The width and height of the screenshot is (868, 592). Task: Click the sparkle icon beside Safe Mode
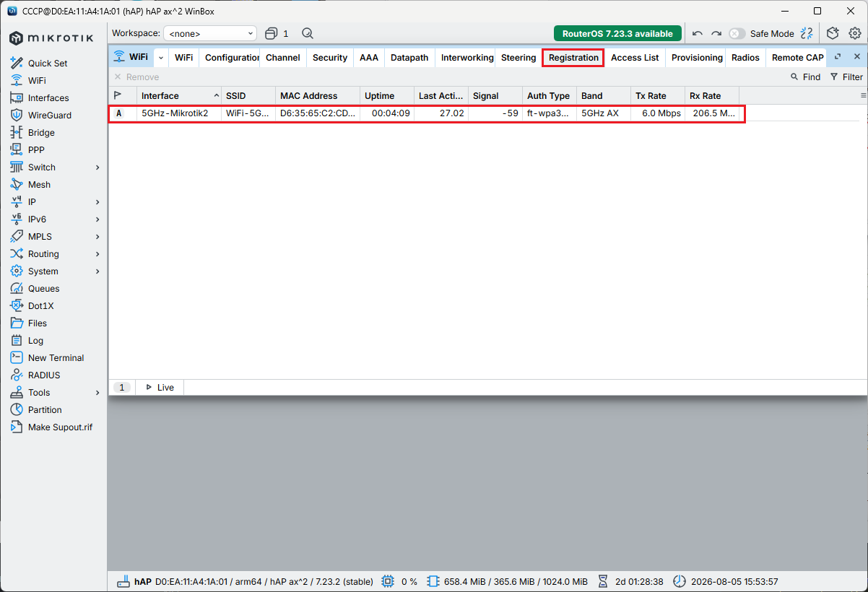(807, 33)
